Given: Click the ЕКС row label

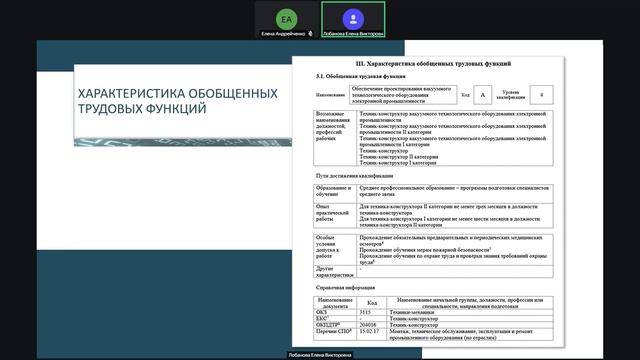Looking at the screenshot, I should 322,318.
